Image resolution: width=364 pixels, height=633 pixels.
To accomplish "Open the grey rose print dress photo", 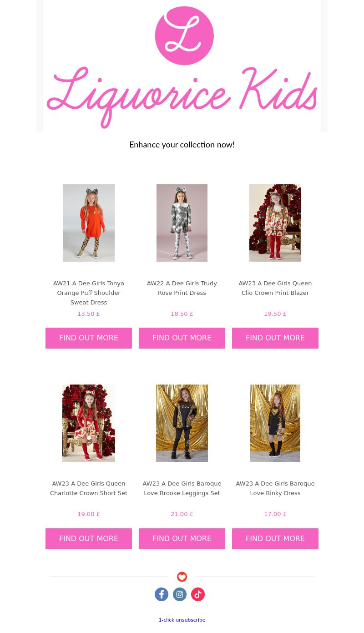I will [182, 223].
